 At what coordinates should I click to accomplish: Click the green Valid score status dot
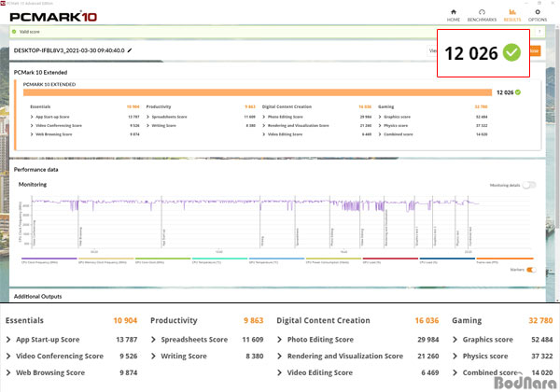click(x=14, y=32)
